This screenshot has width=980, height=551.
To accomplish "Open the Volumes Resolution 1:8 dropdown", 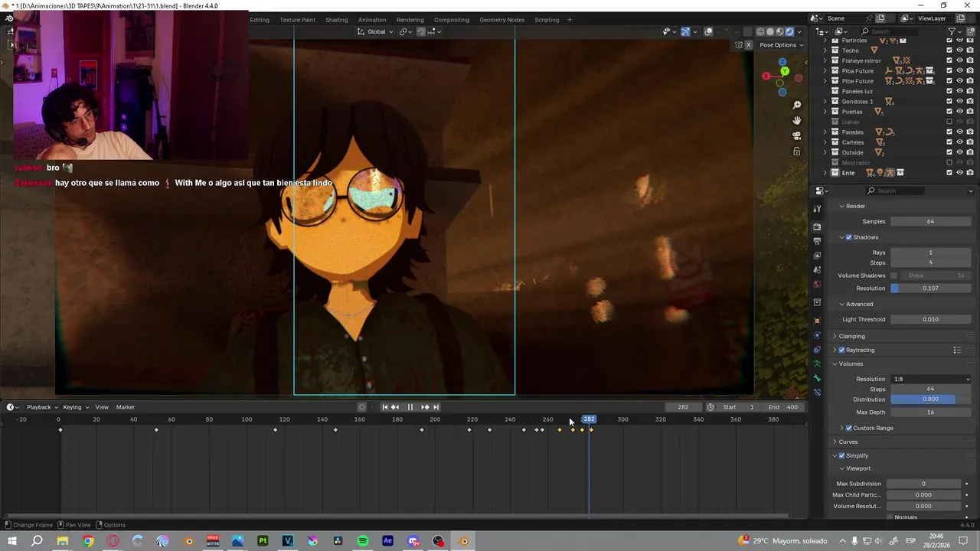I will (931, 379).
